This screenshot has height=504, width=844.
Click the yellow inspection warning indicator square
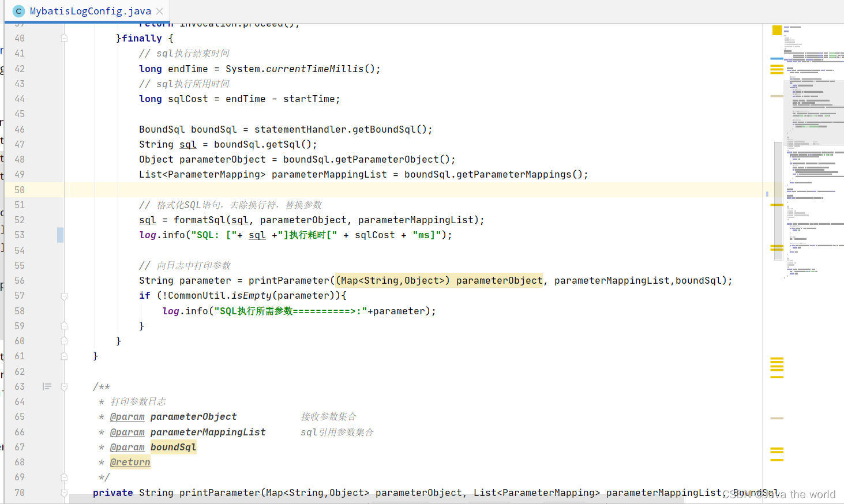[x=777, y=30]
